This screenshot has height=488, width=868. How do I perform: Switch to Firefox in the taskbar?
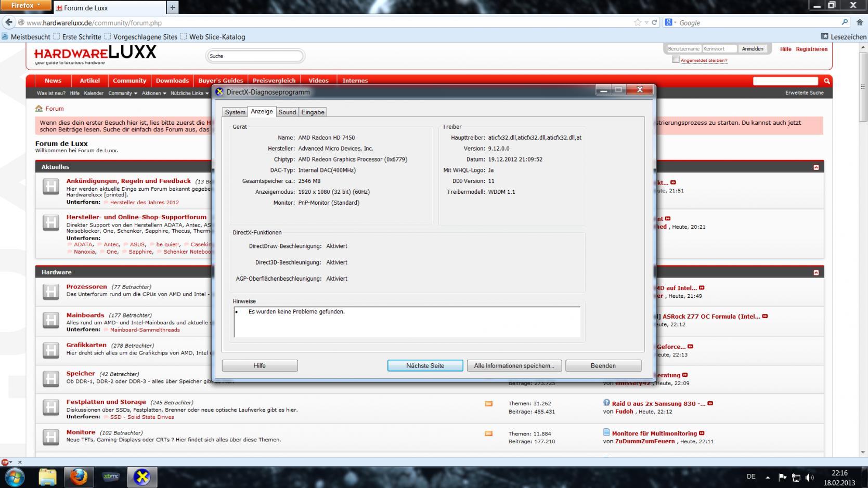point(79,477)
